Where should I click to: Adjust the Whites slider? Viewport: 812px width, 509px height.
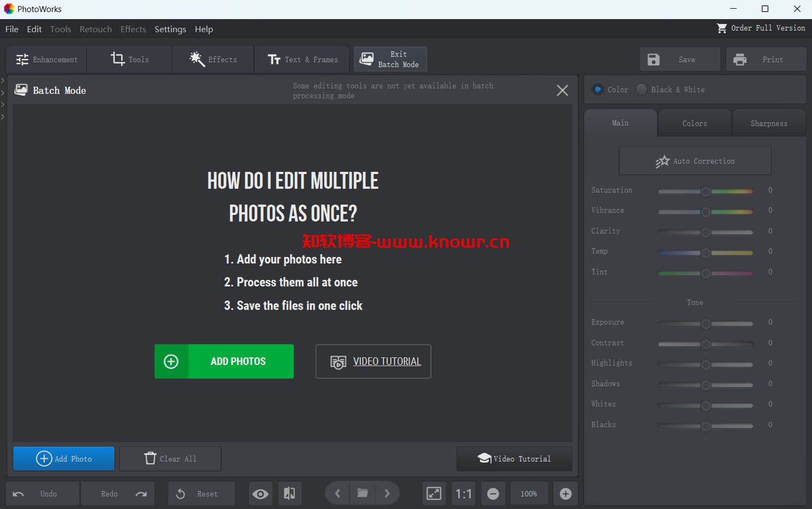(706, 405)
